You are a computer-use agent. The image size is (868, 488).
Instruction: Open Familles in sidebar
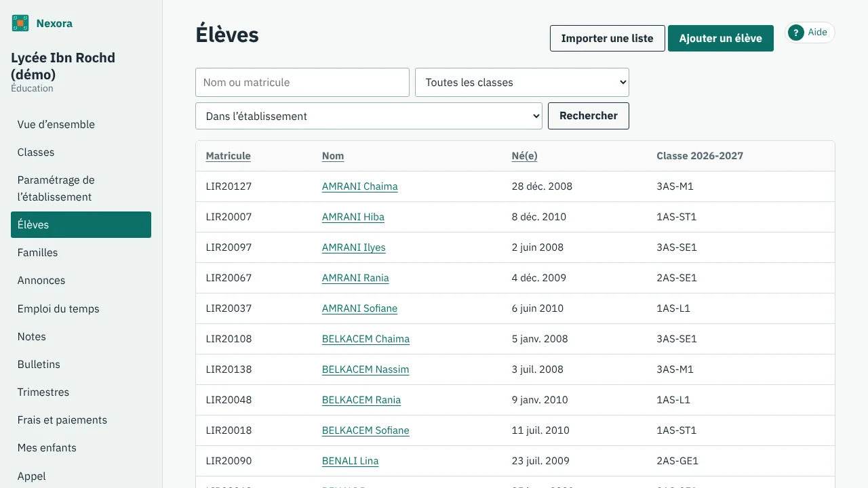(81, 252)
